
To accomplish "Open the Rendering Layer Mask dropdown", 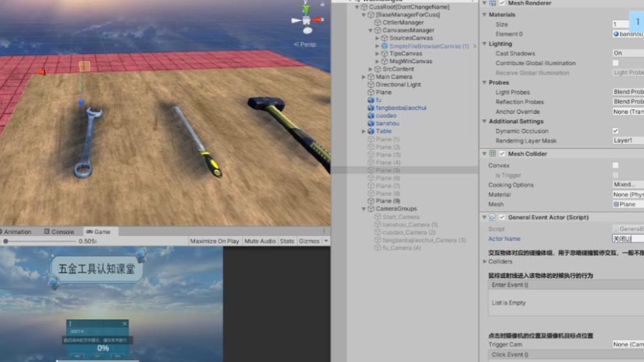I will pyautogui.click(x=628, y=140).
